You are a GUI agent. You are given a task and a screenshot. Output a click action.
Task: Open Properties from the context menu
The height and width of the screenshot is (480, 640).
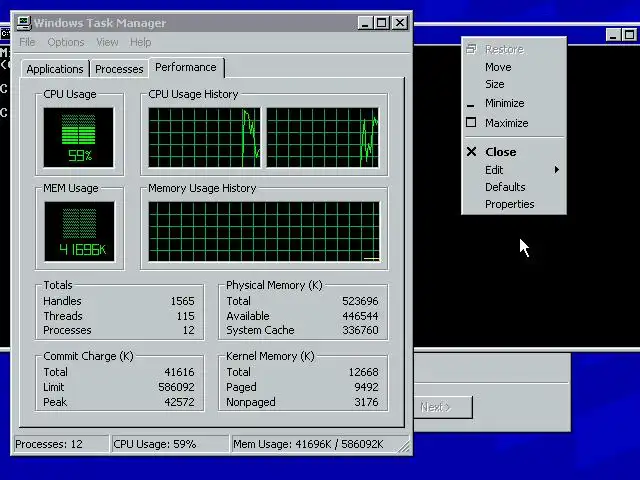pyautogui.click(x=514, y=204)
